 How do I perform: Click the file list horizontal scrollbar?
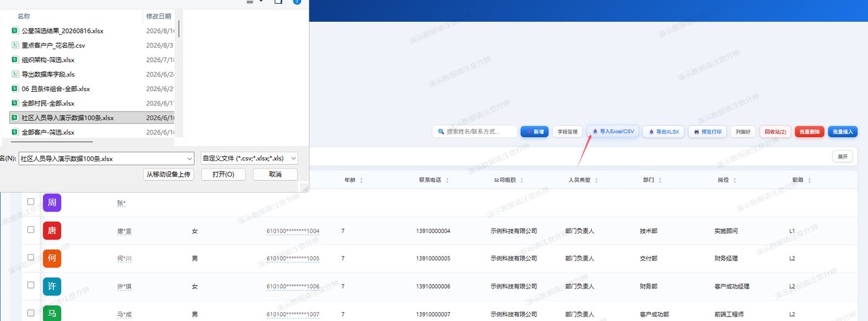[53, 141]
